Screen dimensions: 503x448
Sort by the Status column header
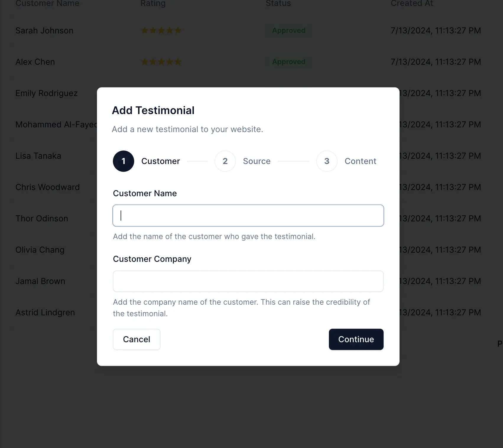point(278,4)
